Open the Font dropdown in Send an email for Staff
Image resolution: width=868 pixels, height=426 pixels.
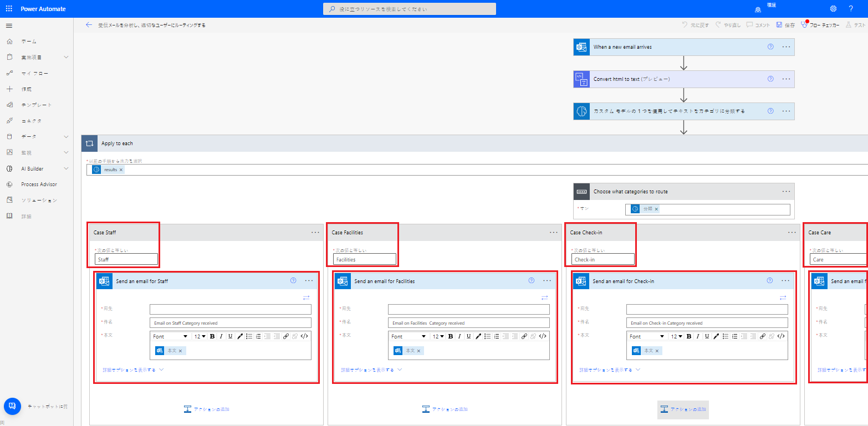(x=170, y=336)
